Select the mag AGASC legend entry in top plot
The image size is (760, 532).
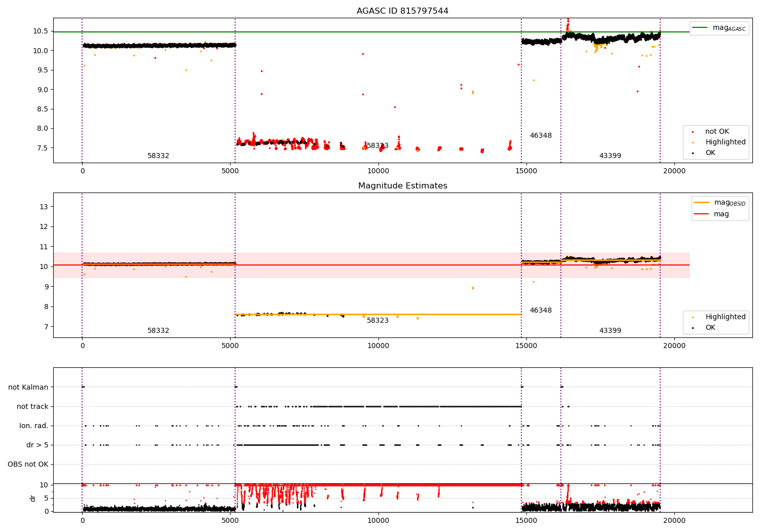(x=719, y=28)
